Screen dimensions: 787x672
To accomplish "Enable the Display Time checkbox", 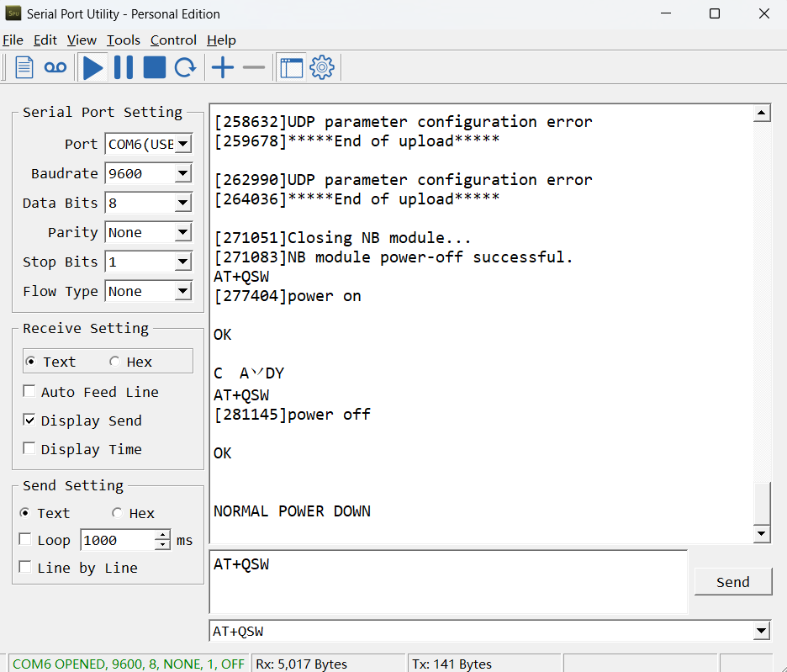I will (29, 448).
